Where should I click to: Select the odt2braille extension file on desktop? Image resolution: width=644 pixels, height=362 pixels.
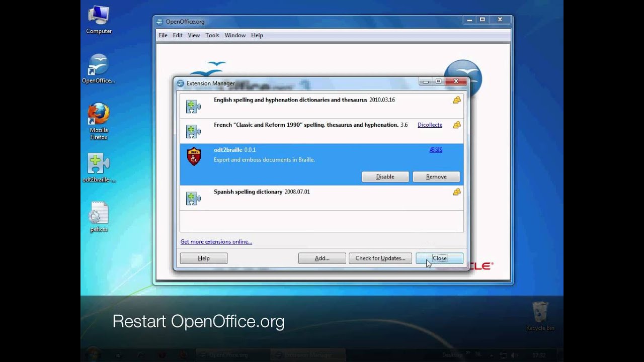click(99, 168)
